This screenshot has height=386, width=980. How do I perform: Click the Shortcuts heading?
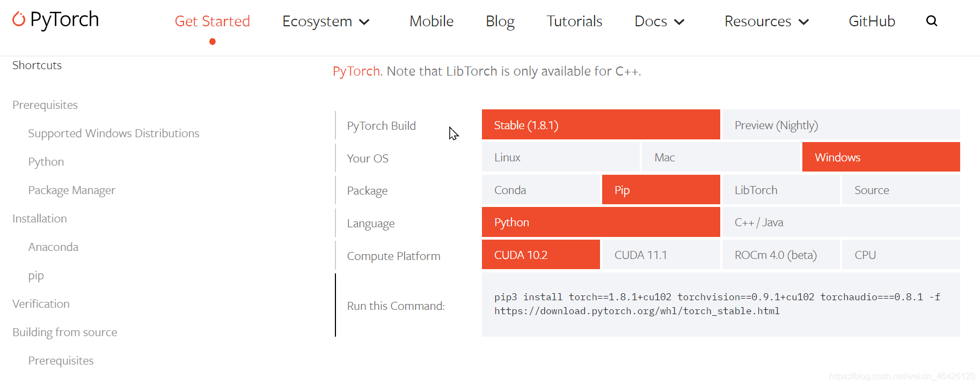click(x=37, y=65)
